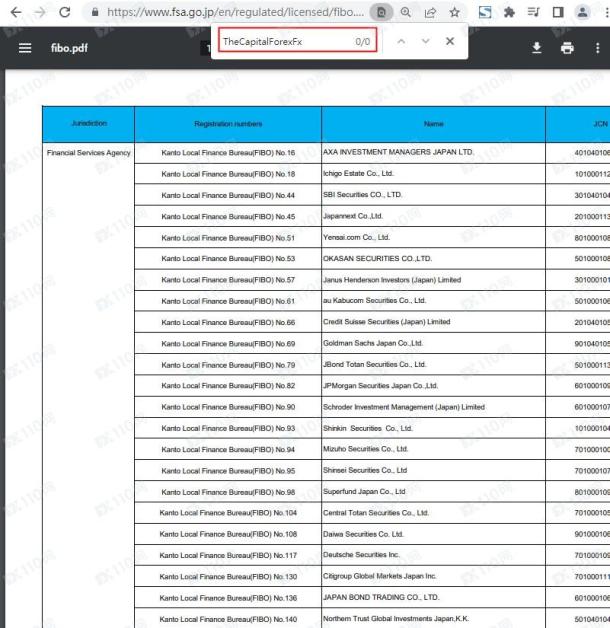Viewport: 610px width, 628px height.
Task: Print the PDF document
Action: (567, 48)
